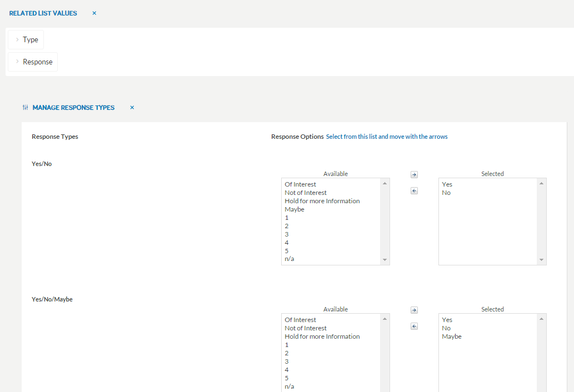Move option right in Yes/No row
574x392 pixels.
(x=414, y=175)
